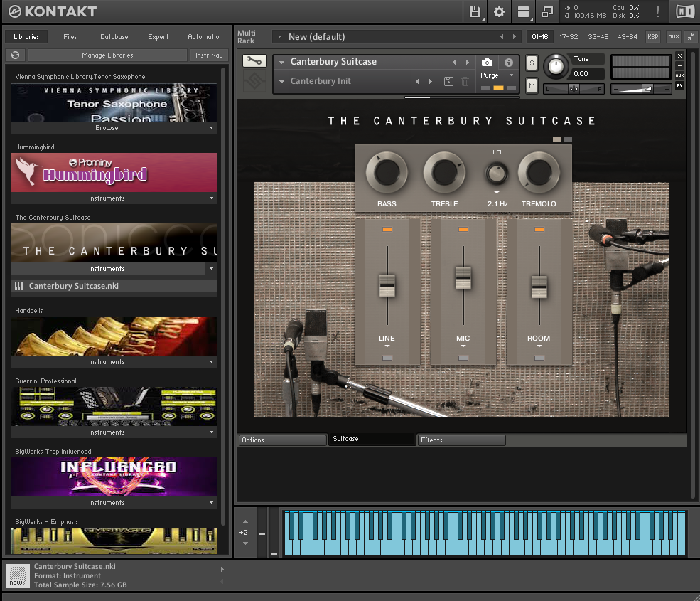Click the snapshot view camera icon

pos(487,62)
